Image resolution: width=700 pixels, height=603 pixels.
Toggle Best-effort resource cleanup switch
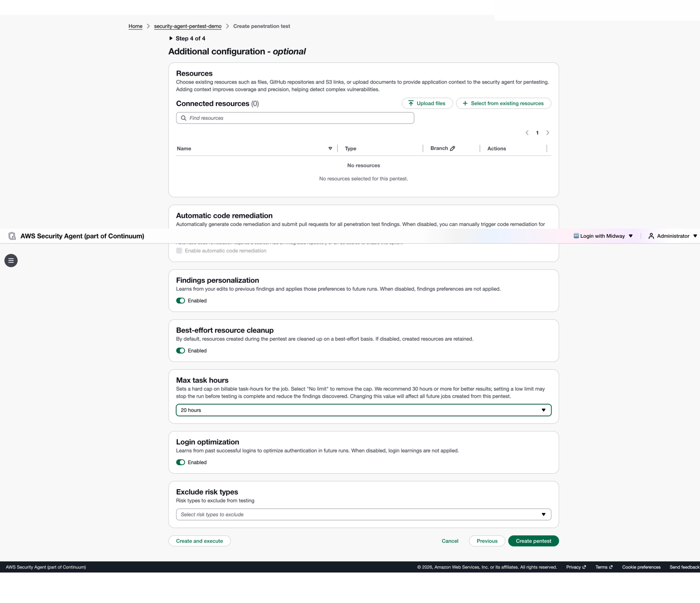pyautogui.click(x=181, y=351)
